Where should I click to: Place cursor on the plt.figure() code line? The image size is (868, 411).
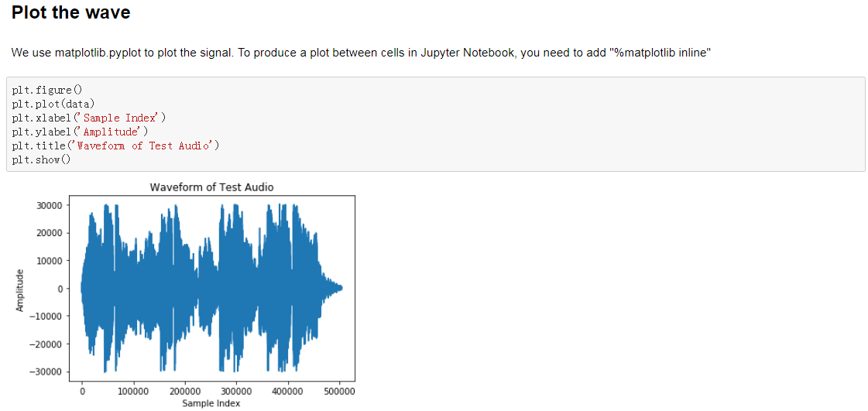(41, 90)
